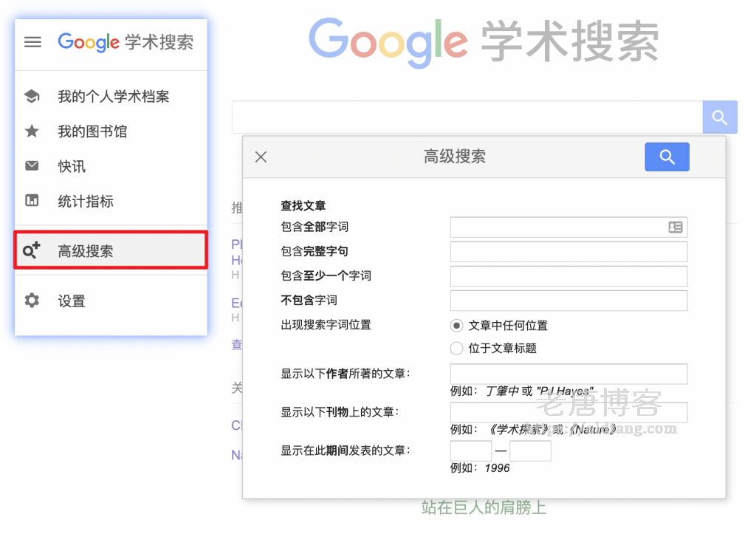Focus the 不包含字词 input field
Screen dimensions: 756x534
click(569, 301)
